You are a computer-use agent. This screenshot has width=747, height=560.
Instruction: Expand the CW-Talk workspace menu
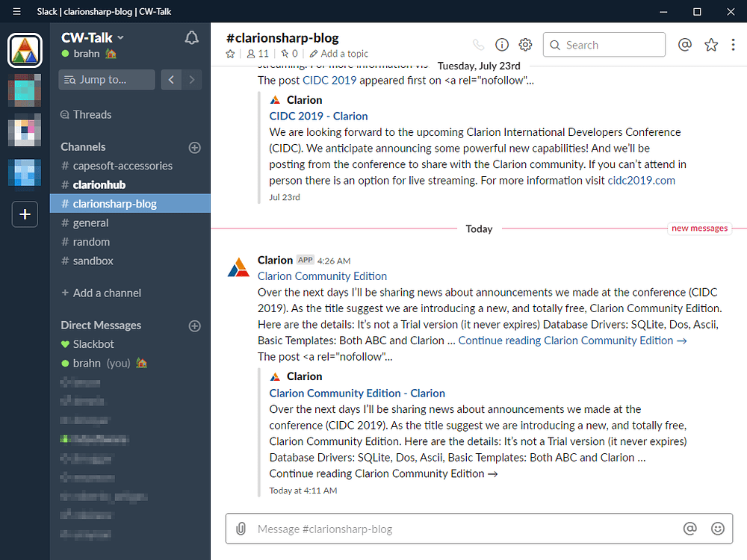coord(93,37)
